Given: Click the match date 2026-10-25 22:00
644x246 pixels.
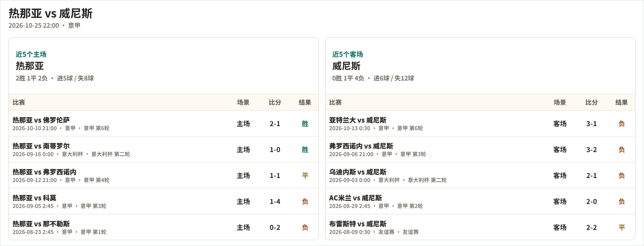Looking at the screenshot, I should point(34,25).
